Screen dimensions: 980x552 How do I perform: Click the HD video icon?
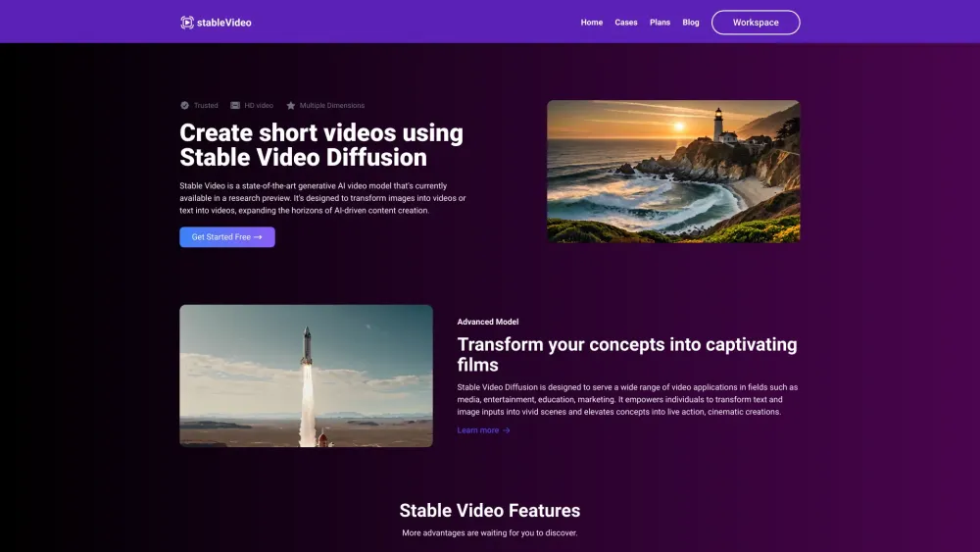click(x=235, y=105)
